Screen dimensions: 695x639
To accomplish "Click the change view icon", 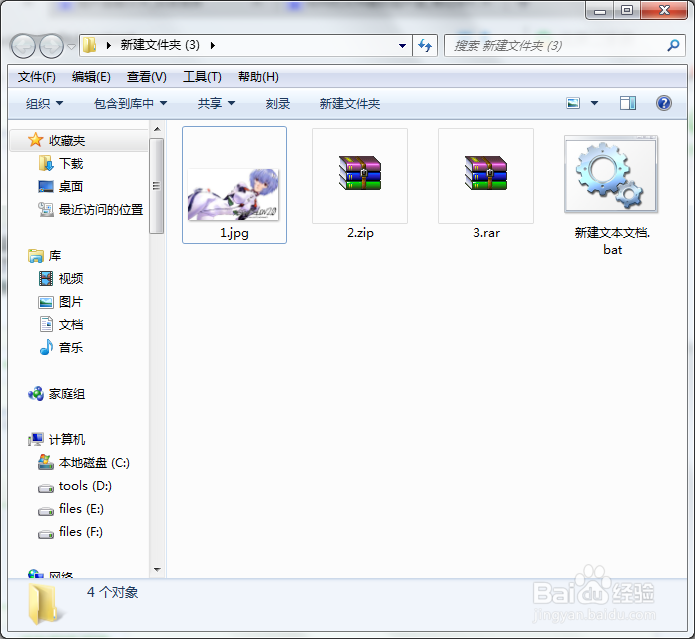I will (x=573, y=103).
